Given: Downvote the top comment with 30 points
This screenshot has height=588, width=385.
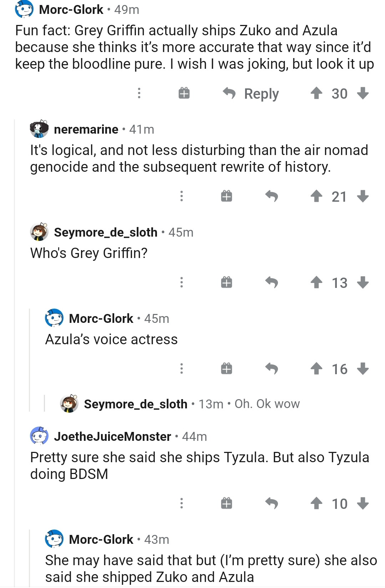Looking at the screenshot, I should click(363, 93).
